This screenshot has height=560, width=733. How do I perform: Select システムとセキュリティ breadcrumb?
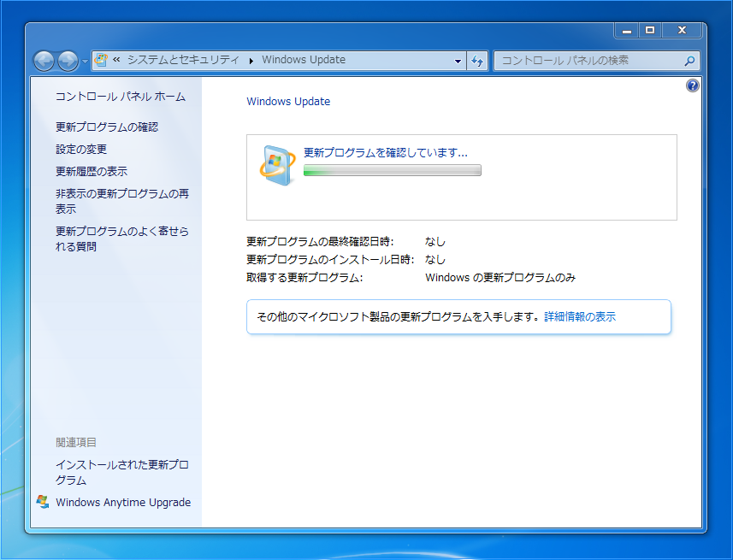coord(183,60)
